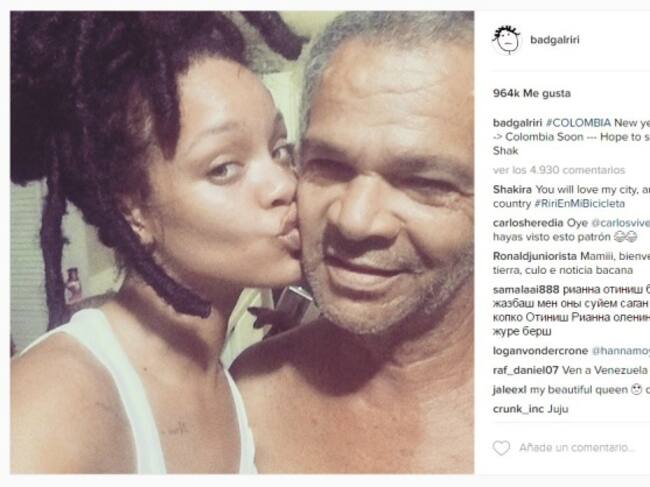Open Shakira's commenter profile

click(512, 189)
